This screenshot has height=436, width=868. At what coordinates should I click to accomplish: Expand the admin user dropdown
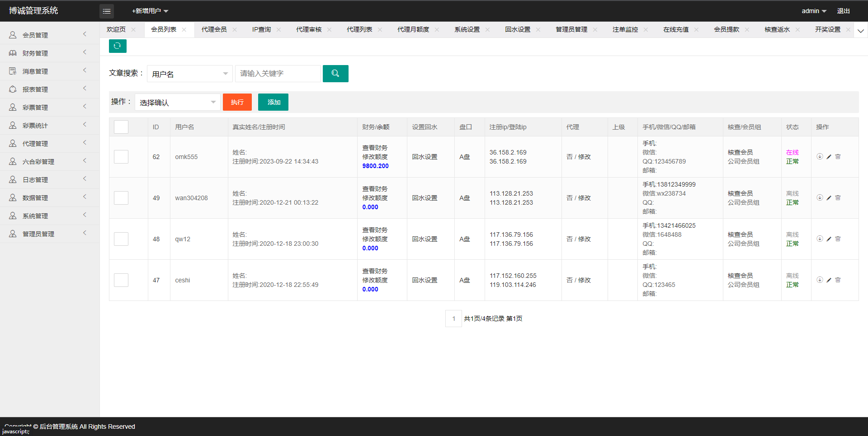[814, 11]
